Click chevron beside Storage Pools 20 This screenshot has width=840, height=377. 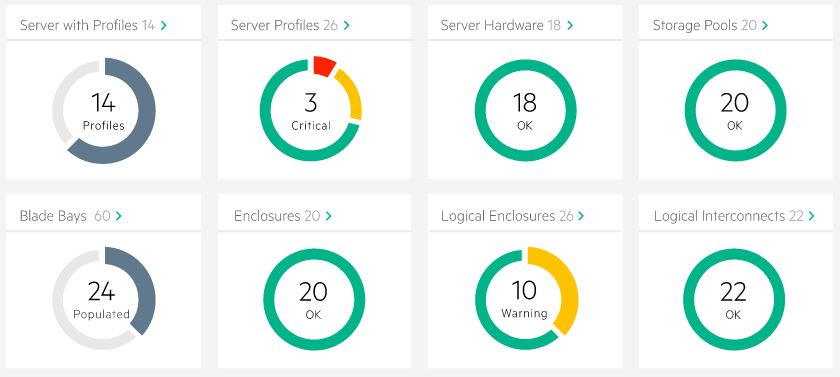pos(765,25)
